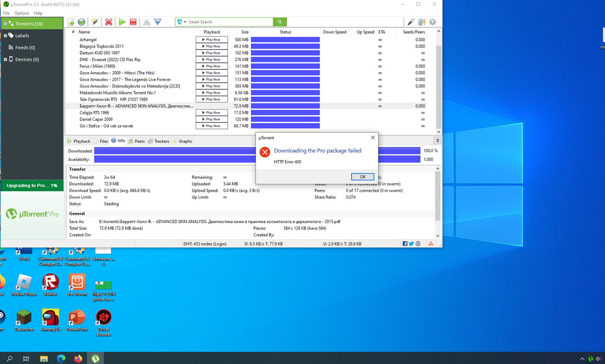Click Driver Booster desktop icon
605x364 pixels.
pyautogui.click(x=104, y=323)
